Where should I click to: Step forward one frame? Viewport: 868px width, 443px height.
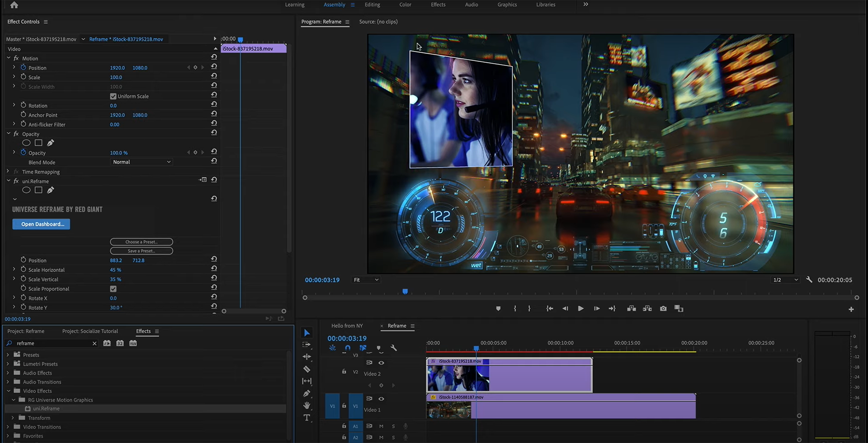(x=597, y=308)
